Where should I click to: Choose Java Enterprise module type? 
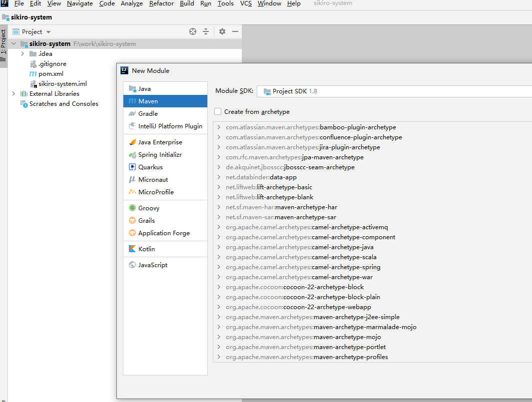pos(165,142)
